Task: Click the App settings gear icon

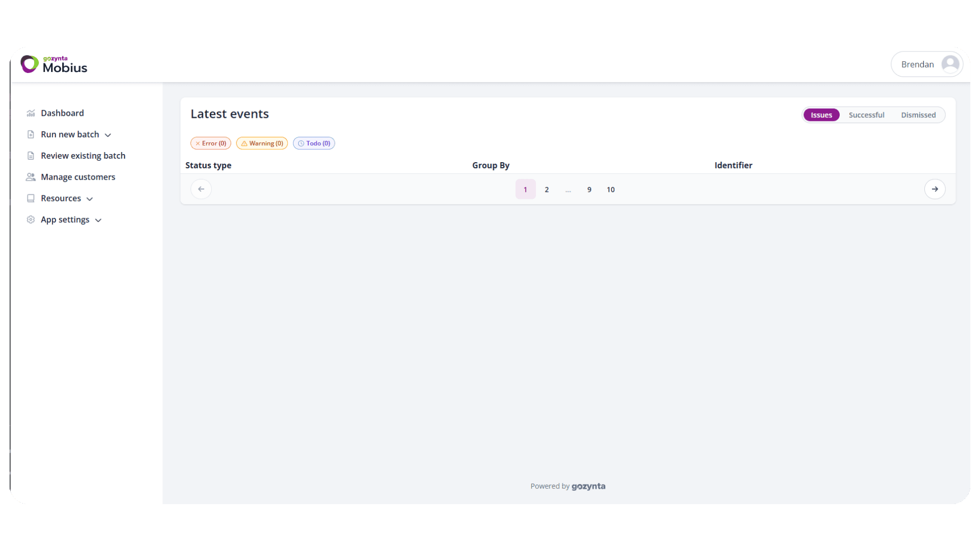Action: coord(31,219)
